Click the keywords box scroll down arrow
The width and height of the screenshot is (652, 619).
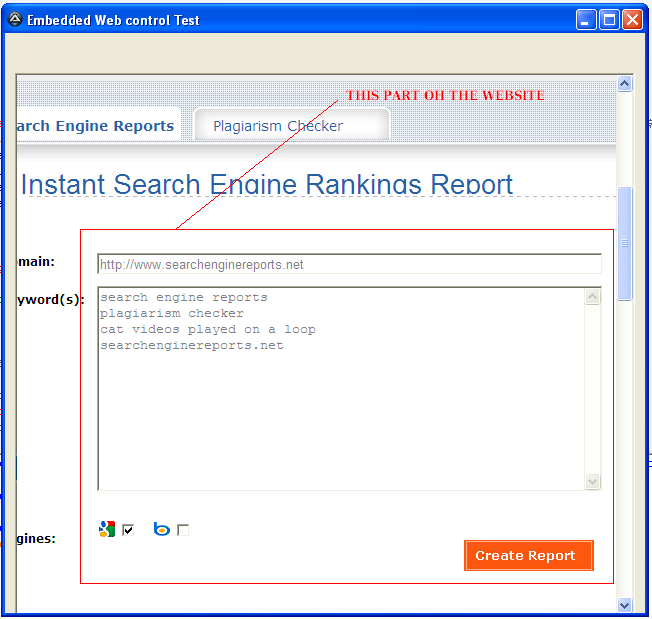coord(593,482)
